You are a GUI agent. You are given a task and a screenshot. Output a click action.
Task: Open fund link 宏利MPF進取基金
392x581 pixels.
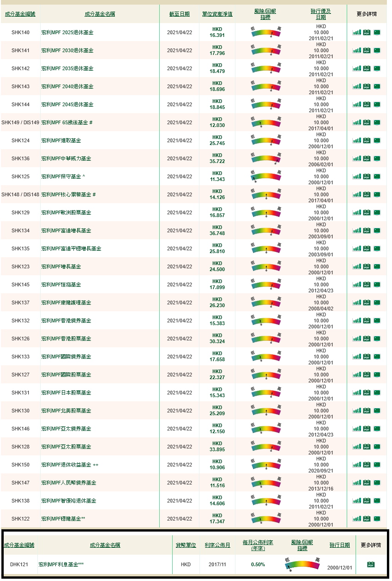pos(61,140)
